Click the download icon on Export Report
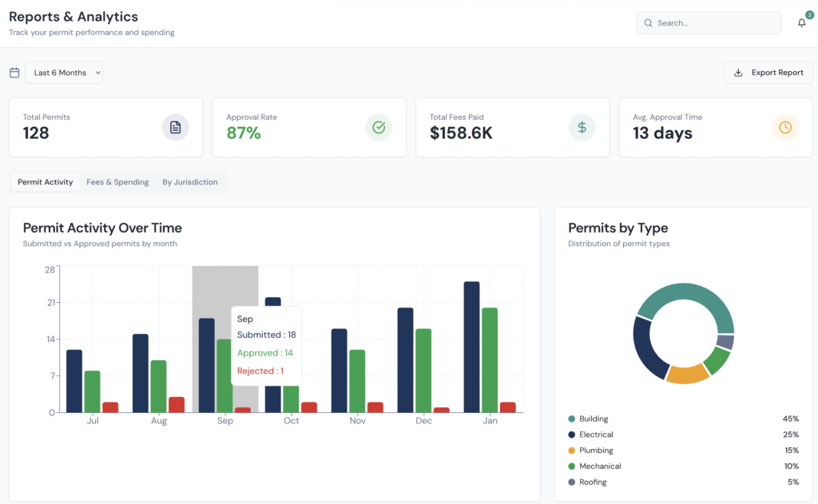Image resolution: width=818 pixels, height=504 pixels. [739, 73]
